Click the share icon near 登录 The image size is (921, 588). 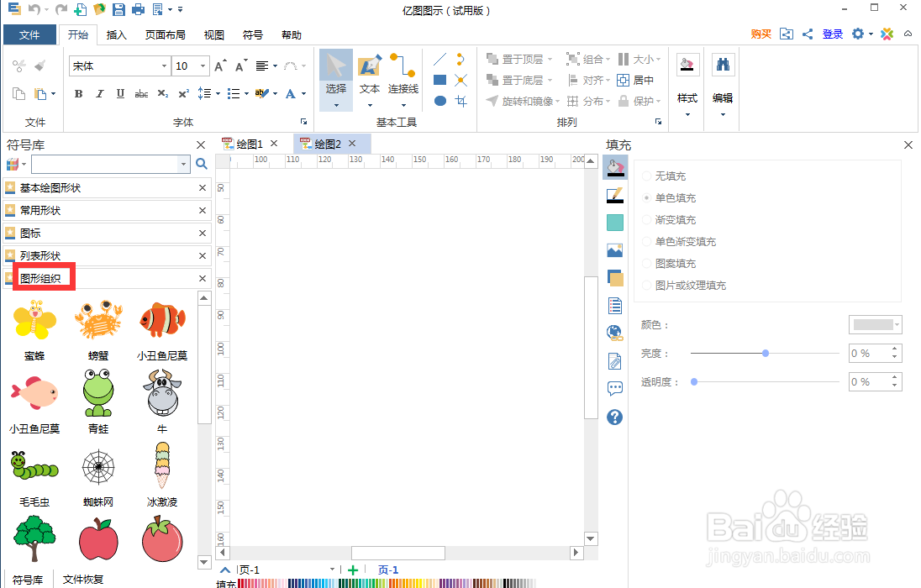pos(808,34)
